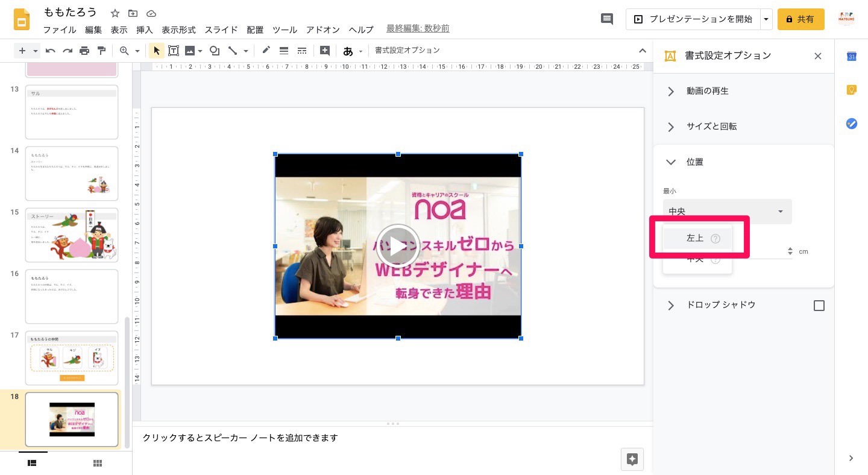Open the new slide layout dropdown arrow
Viewport: 868px width, 475px height.
coord(36,51)
